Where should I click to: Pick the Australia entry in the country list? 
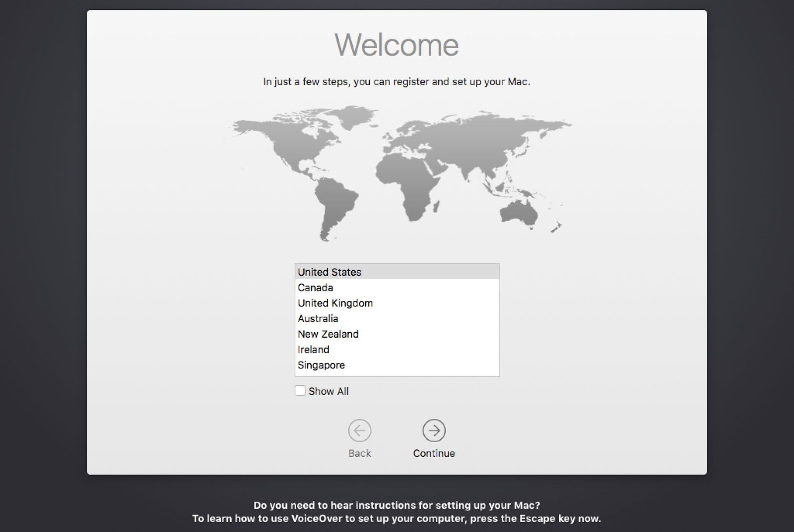tap(318, 318)
